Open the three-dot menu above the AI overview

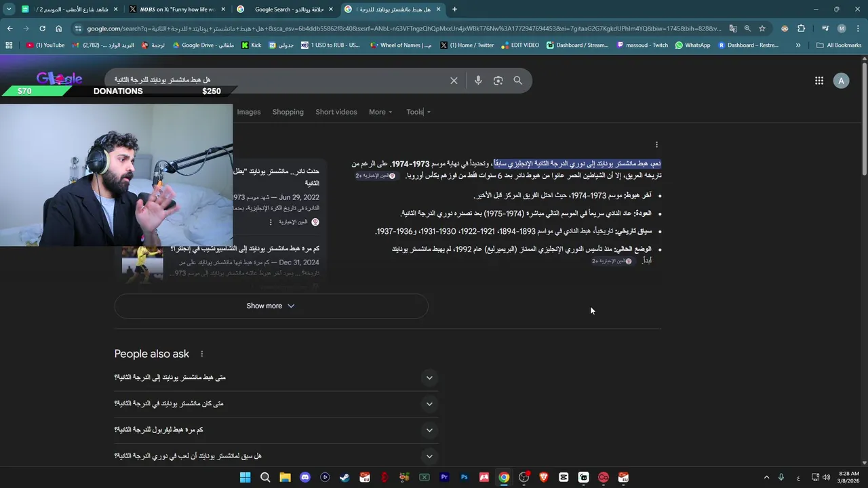coord(656,144)
